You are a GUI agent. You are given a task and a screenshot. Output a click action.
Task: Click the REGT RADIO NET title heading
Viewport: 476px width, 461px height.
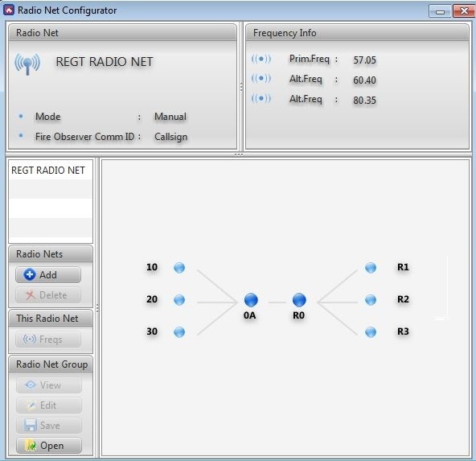(105, 62)
